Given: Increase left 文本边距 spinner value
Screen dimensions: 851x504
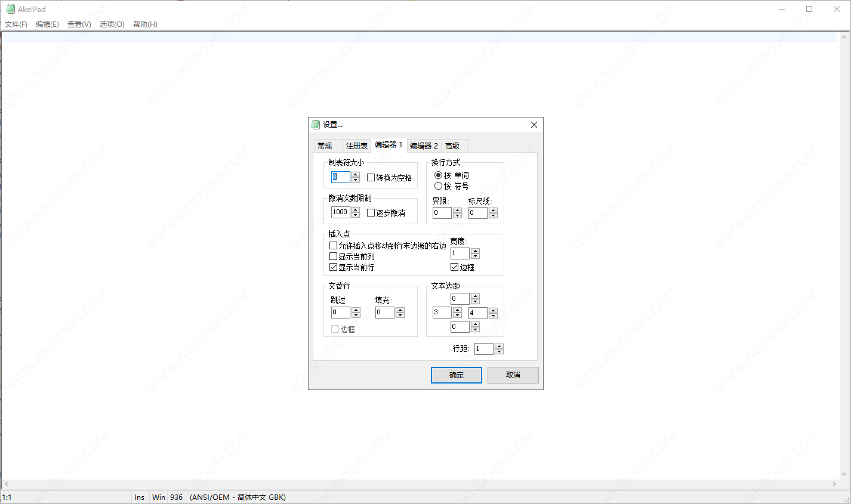Looking at the screenshot, I should tap(457, 310).
